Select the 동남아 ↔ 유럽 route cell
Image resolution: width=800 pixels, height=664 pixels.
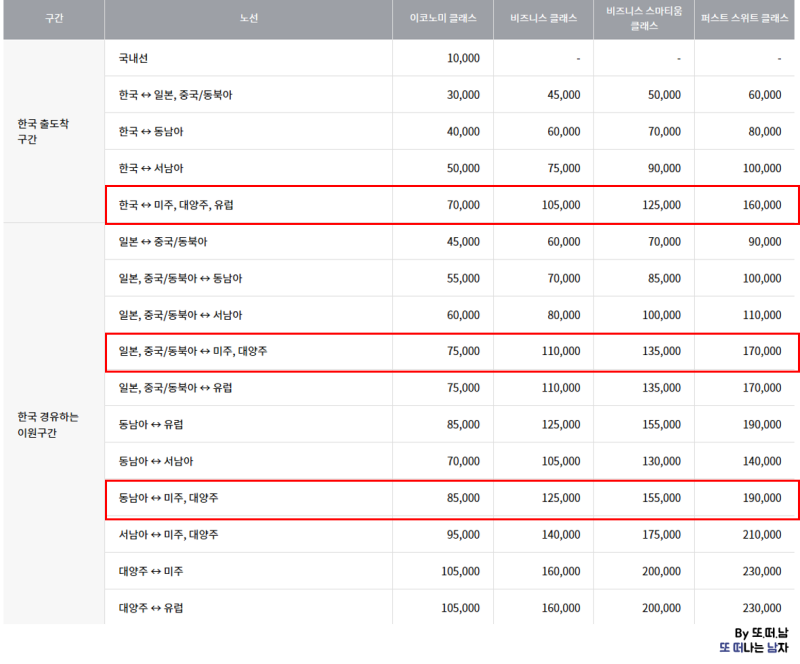(x=151, y=425)
